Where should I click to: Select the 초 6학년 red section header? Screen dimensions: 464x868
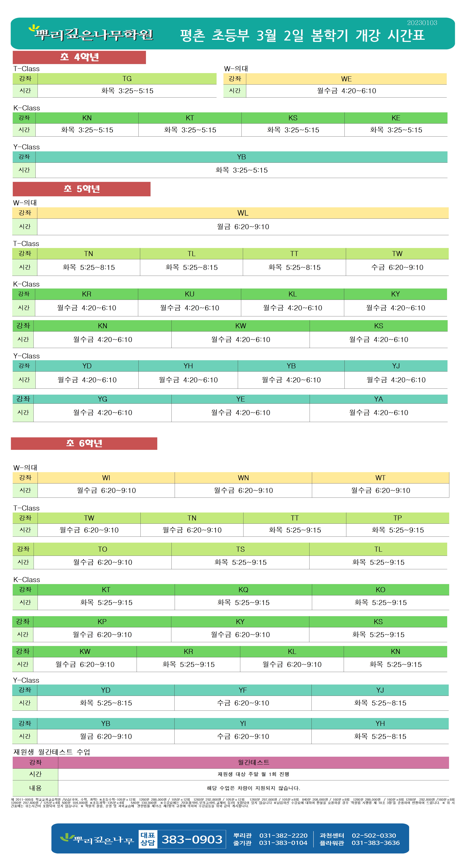coord(84,443)
